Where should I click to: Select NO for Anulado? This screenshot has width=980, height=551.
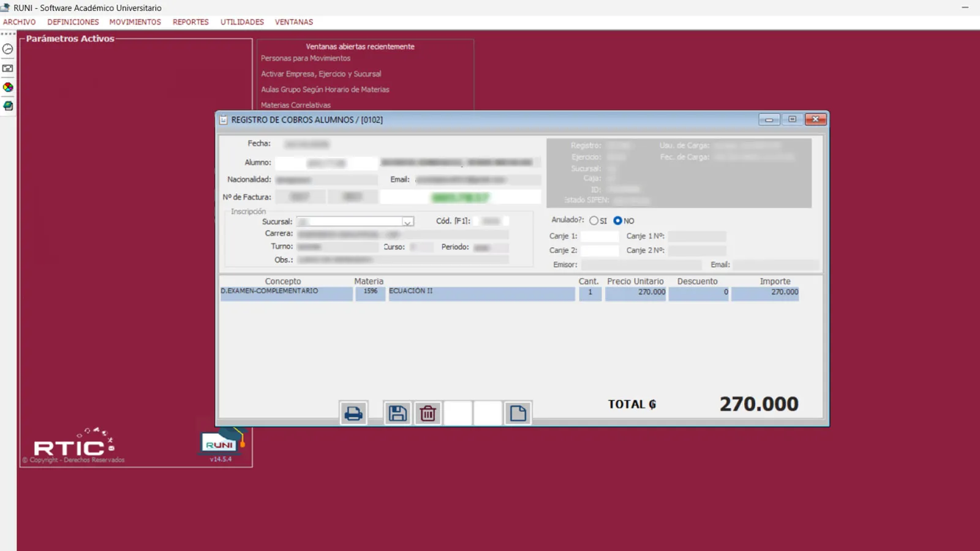point(617,220)
